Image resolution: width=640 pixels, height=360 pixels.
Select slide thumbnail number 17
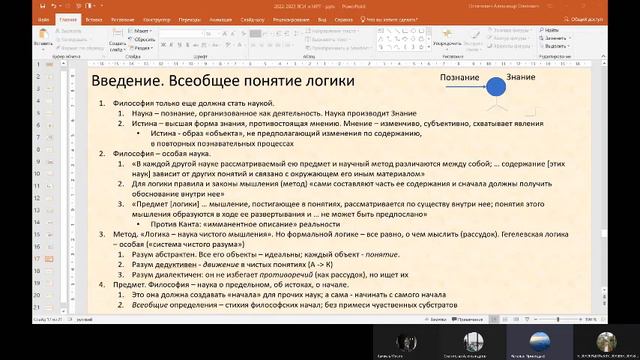coord(49,259)
